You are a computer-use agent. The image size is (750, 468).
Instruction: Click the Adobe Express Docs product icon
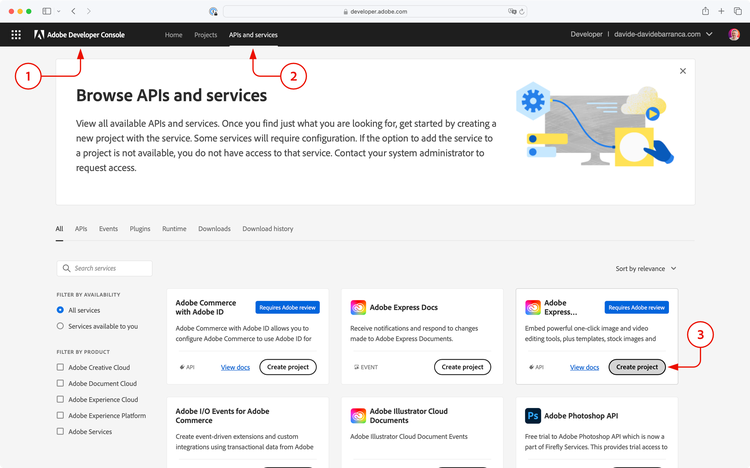(358, 308)
